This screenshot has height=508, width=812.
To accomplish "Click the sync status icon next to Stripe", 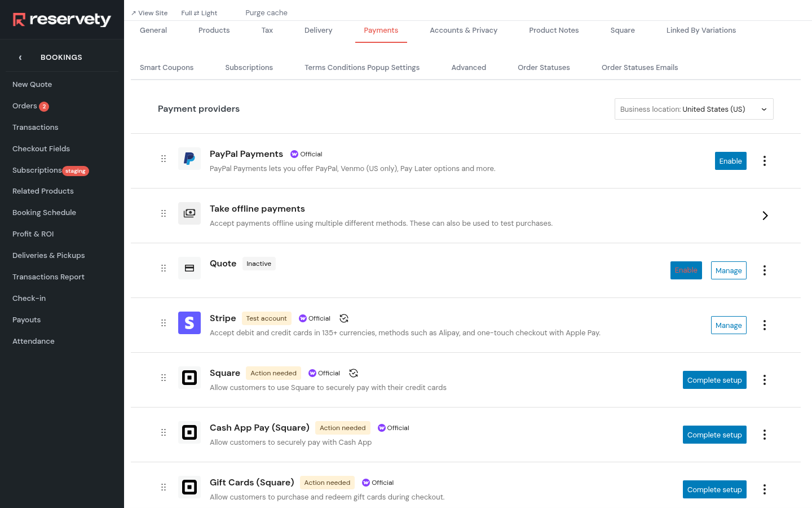I will tap(344, 318).
